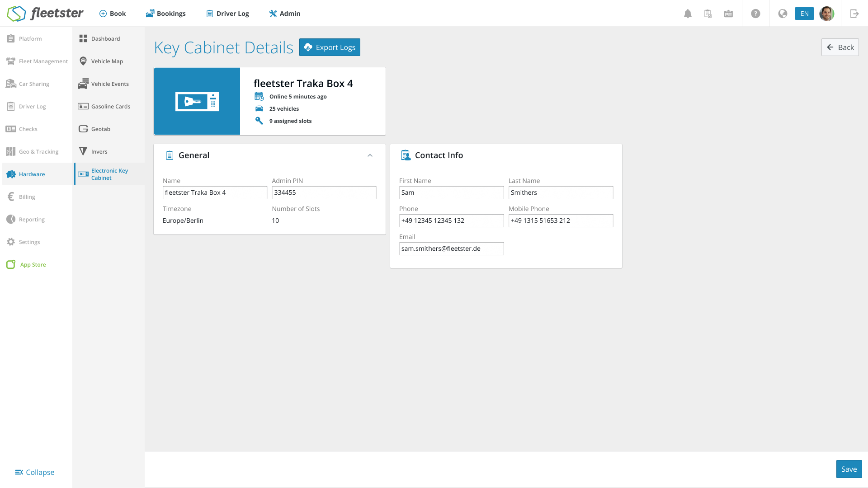Collapse the General panel chevron
The height and width of the screenshot is (488, 868).
pyautogui.click(x=370, y=155)
